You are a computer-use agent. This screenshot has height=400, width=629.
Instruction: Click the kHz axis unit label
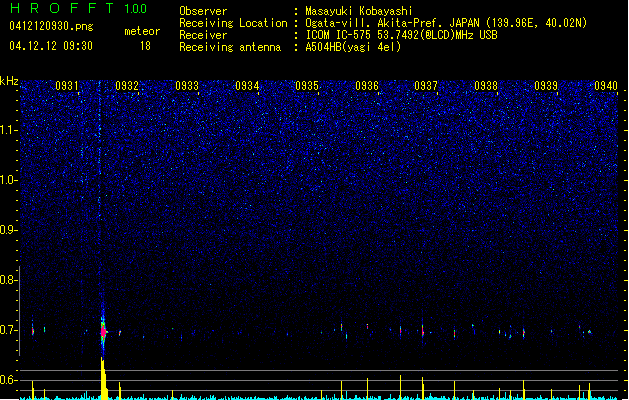9,81
